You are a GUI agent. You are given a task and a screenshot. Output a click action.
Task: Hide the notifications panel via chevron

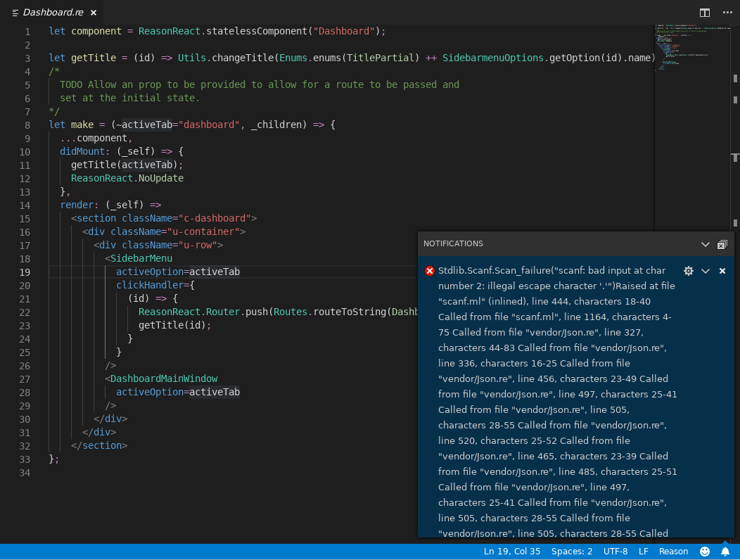(x=705, y=244)
